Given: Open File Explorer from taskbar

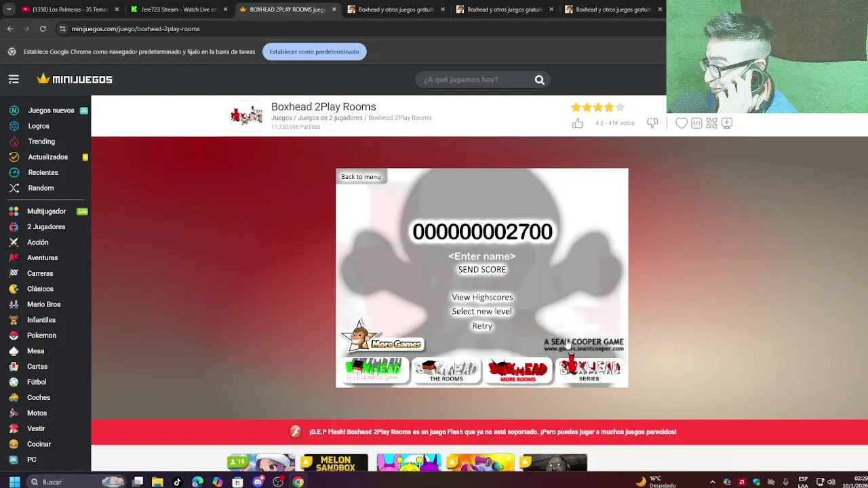Looking at the screenshot, I should pyautogui.click(x=157, y=482).
